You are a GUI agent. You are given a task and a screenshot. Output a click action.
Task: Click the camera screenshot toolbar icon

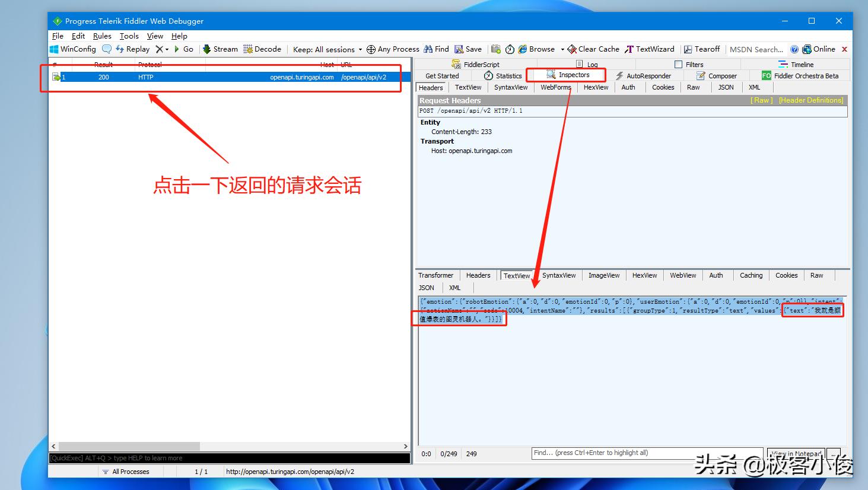click(x=495, y=49)
